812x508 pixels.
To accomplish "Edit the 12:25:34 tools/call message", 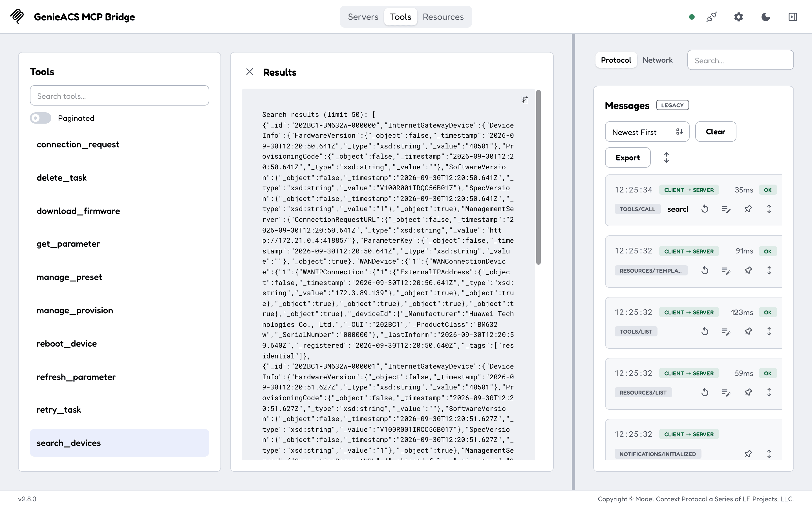I will (x=726, y=209).
